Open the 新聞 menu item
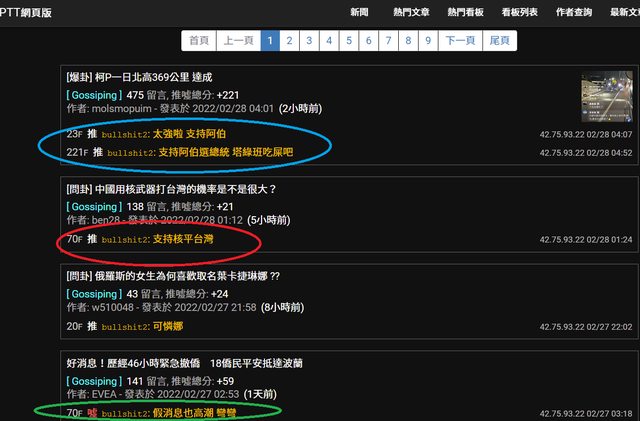The height and width of the screenshot is (421, 640). [362, 12]
